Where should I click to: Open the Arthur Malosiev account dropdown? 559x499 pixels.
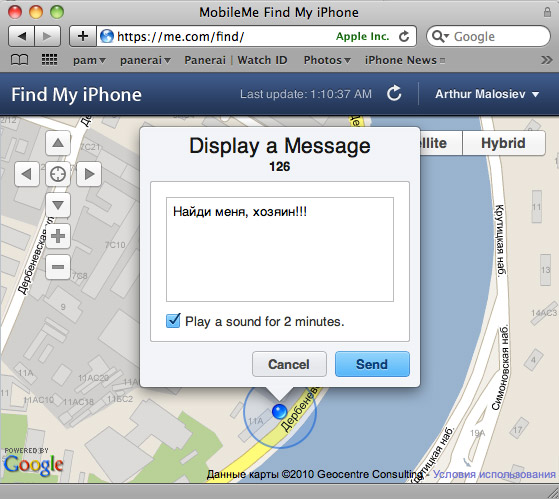click(487, 94)
